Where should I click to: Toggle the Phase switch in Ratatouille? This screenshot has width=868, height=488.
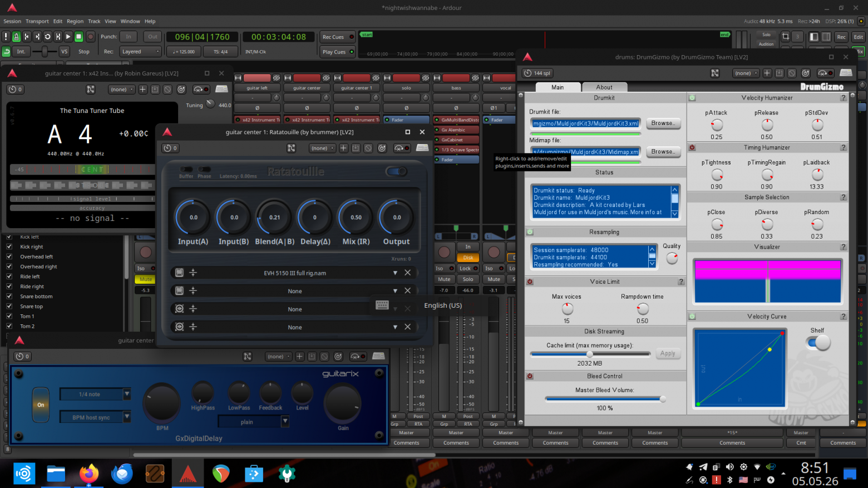(205, 169)
